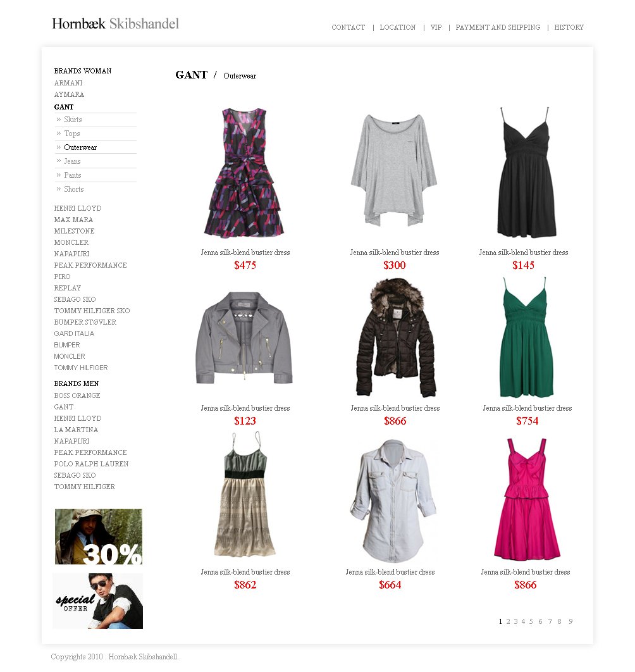View the grey batwing top image

(x=394, y=170)
